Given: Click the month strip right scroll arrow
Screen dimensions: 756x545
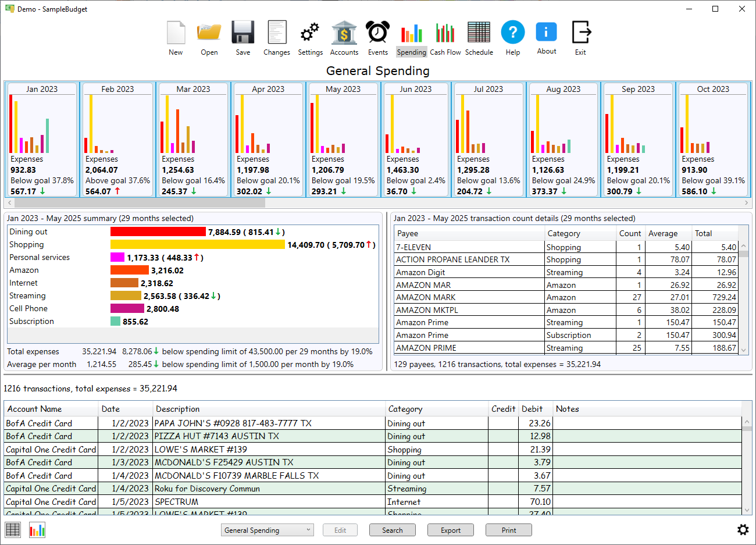Looking at the screenshot, I should 747,203.
